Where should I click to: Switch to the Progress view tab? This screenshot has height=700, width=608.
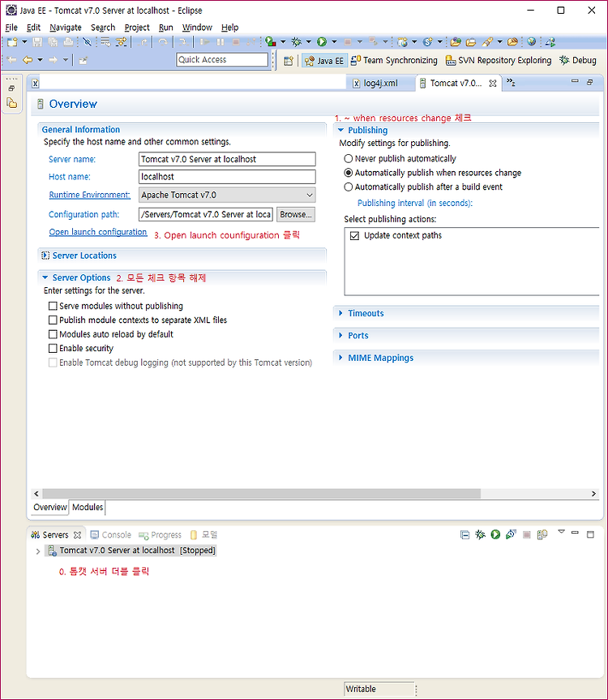click(161, 535)
